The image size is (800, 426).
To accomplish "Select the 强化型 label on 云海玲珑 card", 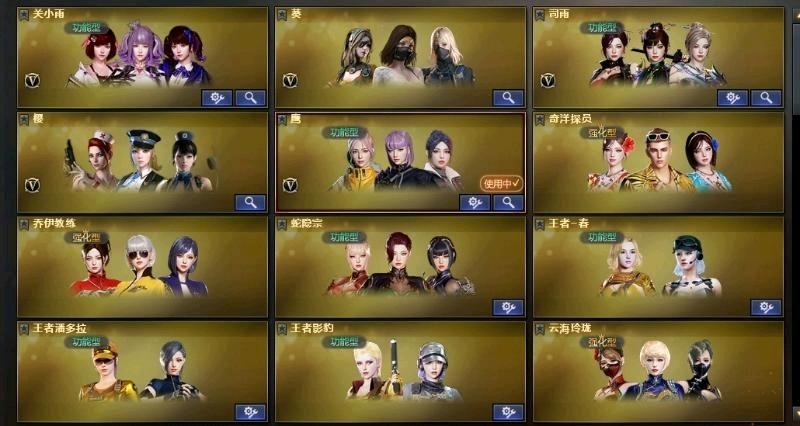I will tap(602, 341).
